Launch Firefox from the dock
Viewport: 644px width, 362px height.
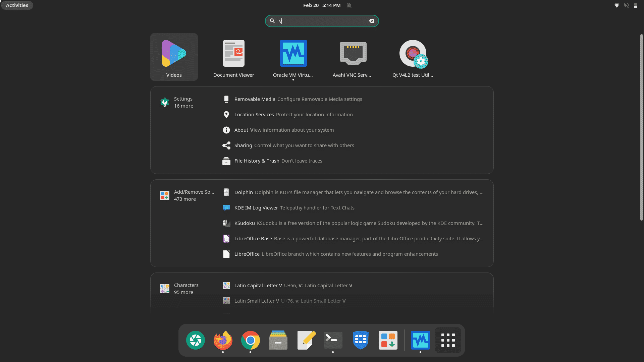[223, 340]
